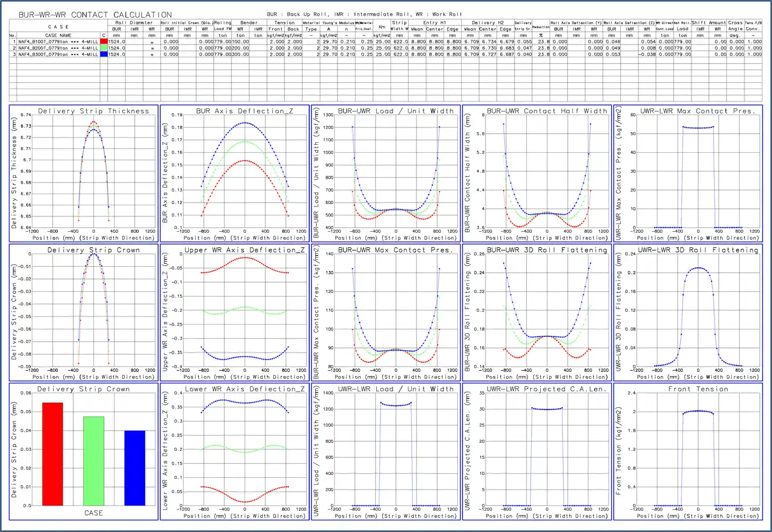Click the green color swatch for case 2

[x=104, y=48]
